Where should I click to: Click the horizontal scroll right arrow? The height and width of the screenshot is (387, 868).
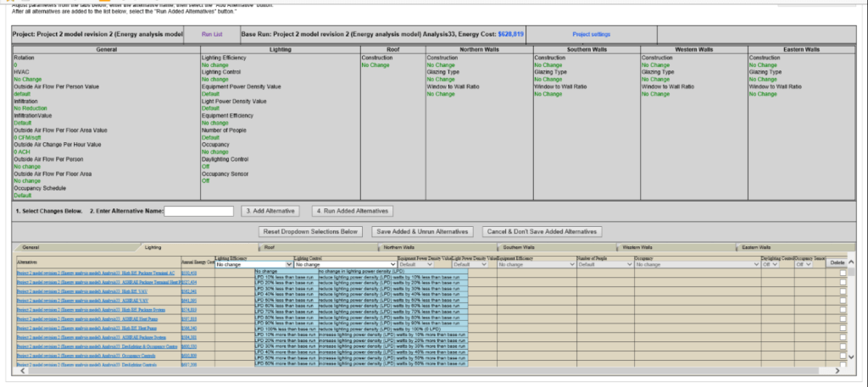click(837, 372)
